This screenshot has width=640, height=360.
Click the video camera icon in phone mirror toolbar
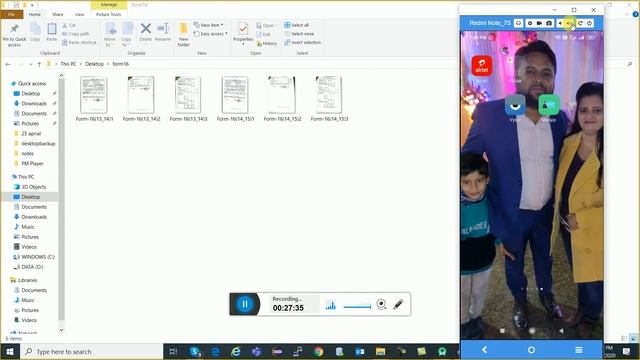click(539, 23)
